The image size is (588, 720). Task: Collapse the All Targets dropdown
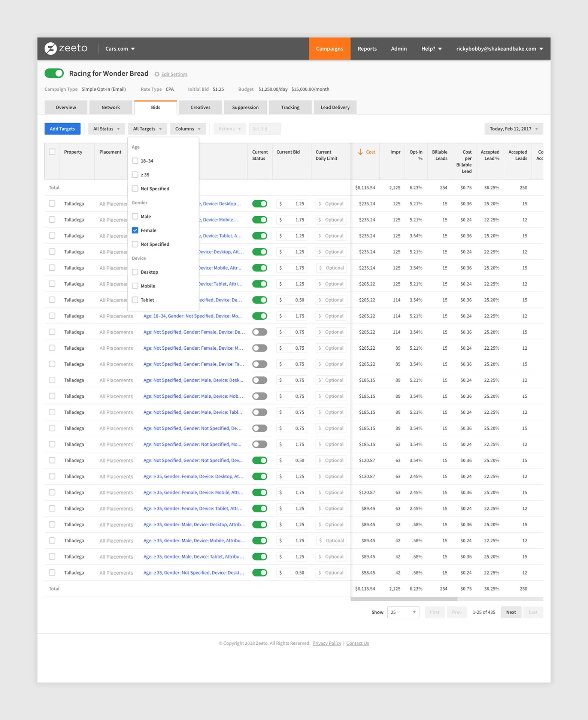pyautogui.click(x=147, y=129)
